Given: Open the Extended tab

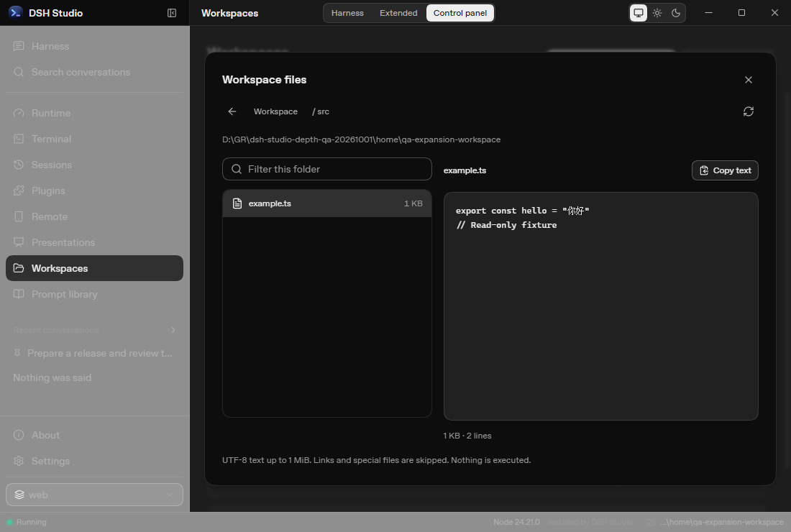Looking at the screenshot, I should [x=398, y=13].
